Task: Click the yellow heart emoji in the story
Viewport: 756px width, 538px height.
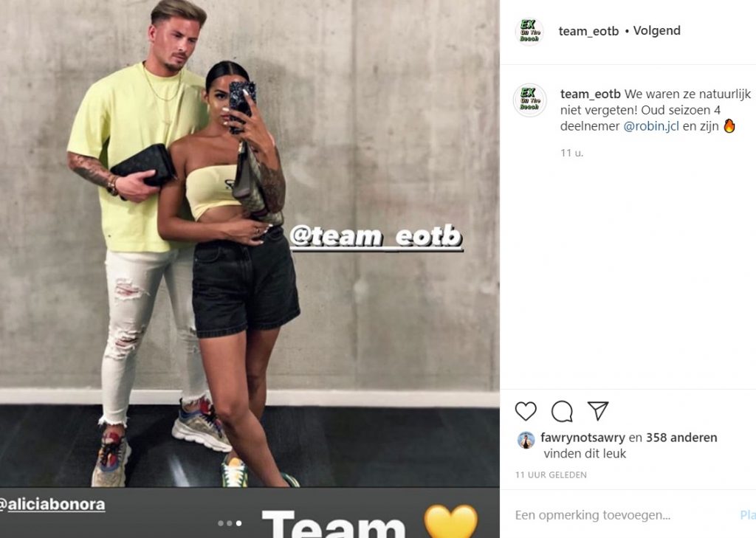Action: click(x=450, y=522)
